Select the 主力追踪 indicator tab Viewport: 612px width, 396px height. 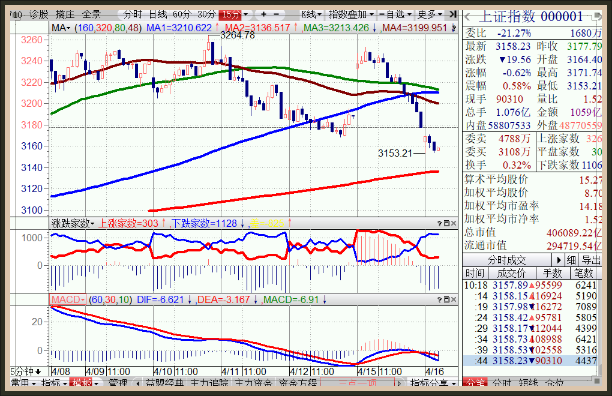click(209, 383)
